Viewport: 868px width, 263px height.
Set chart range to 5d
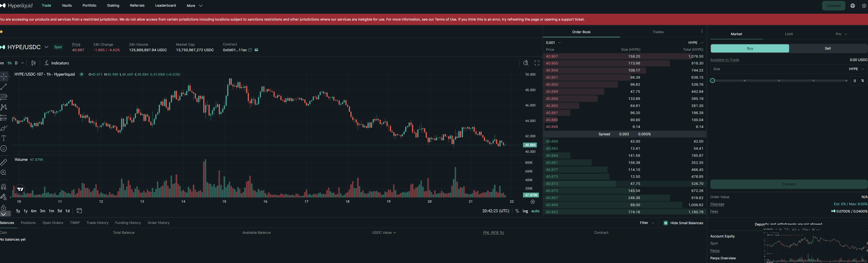60,211
